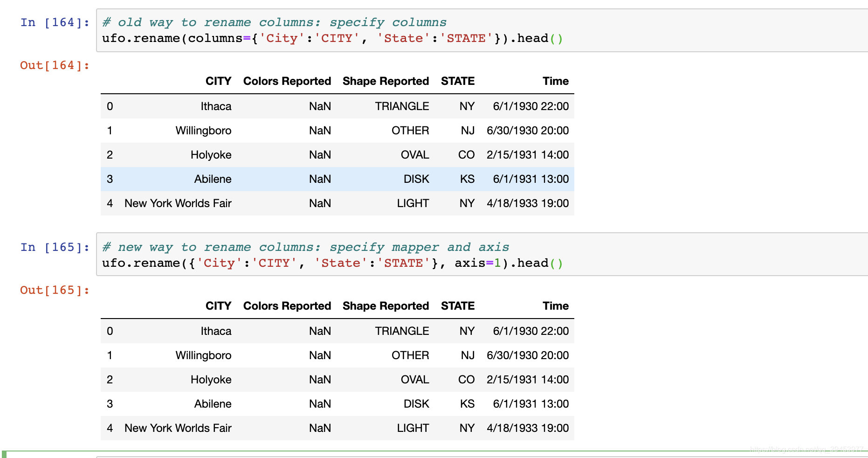This screenshot has width=868, height=458.
Task: Click the Out[165] prompt label
Action: 55,290
